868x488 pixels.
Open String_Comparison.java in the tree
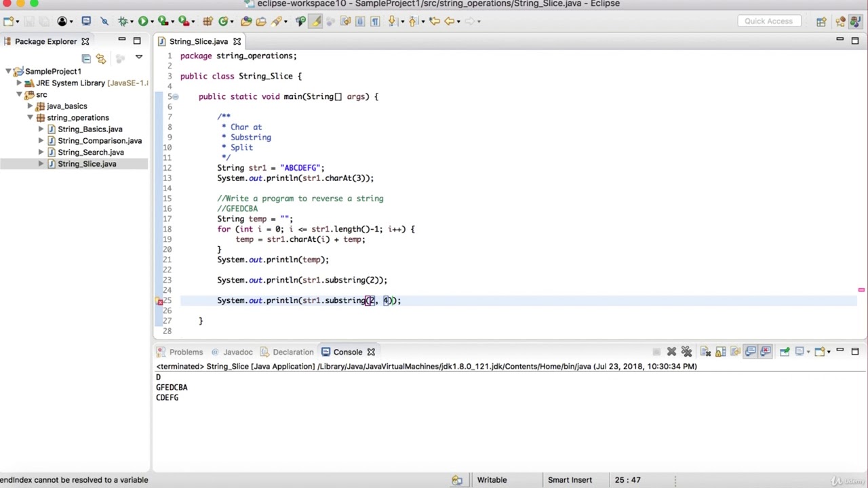point(99,140)
